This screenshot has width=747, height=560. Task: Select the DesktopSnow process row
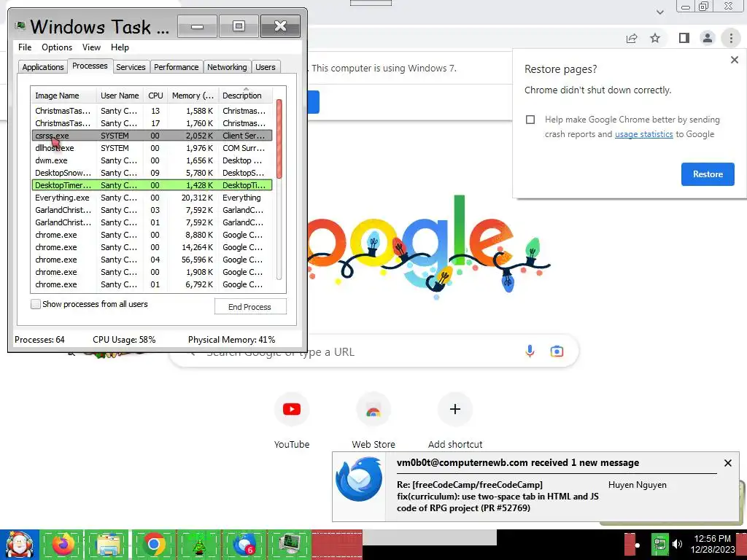[152, 173]
